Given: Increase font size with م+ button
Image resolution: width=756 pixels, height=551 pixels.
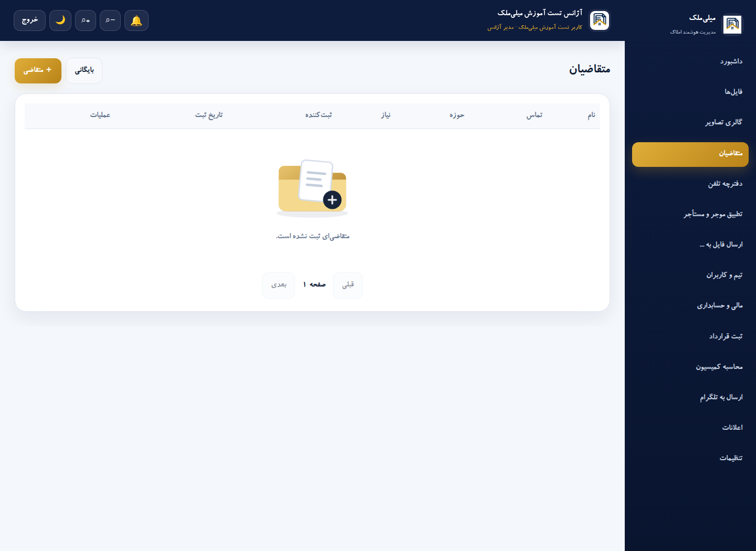Looking at the screenshot, I should [86, 20].
